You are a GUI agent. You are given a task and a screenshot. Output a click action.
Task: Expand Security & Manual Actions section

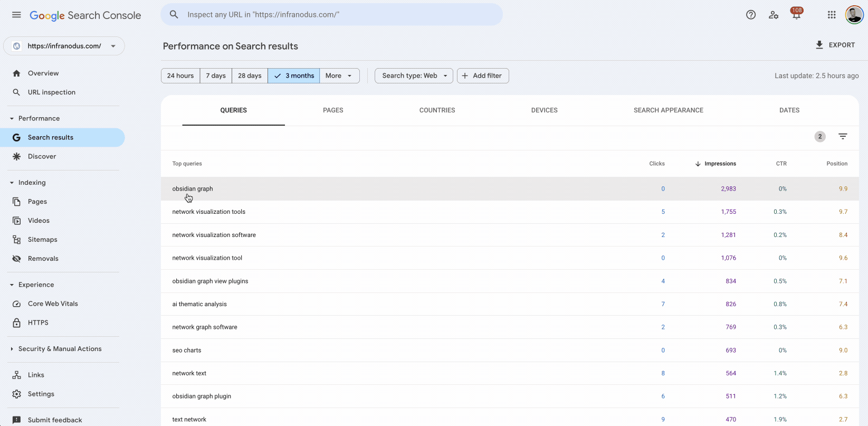(12, 349)
